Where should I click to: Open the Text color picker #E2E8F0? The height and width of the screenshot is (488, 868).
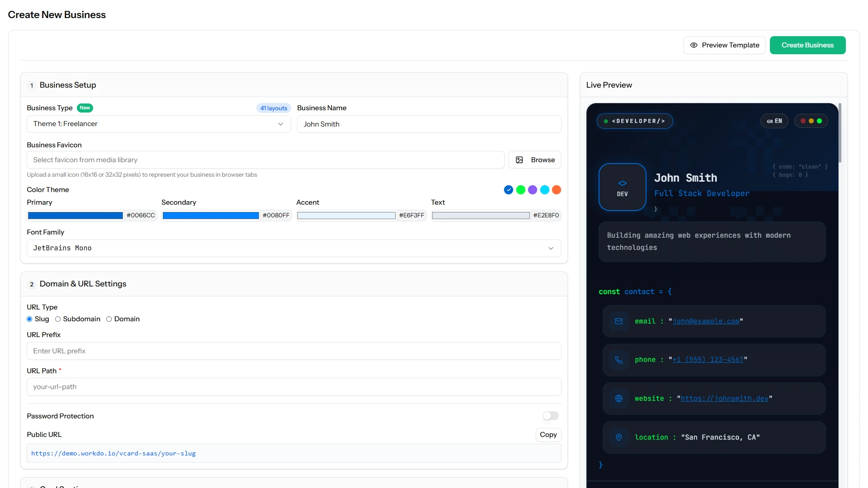(x=481, y=216)
